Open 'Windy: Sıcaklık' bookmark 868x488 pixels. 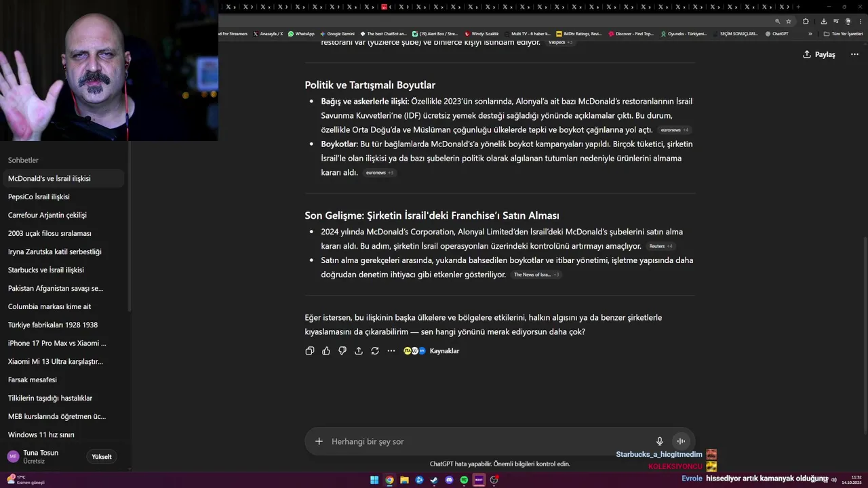point(481,33)
